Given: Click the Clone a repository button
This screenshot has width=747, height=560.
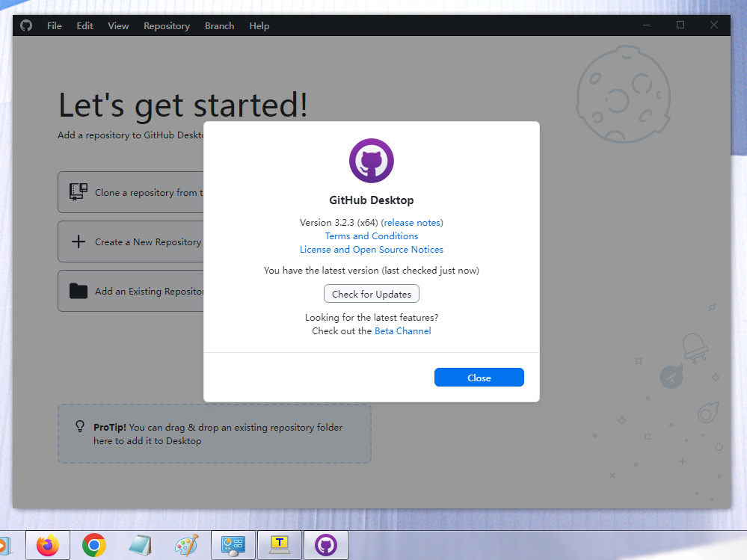Looking at the screenshot, I should coord(131,192).
